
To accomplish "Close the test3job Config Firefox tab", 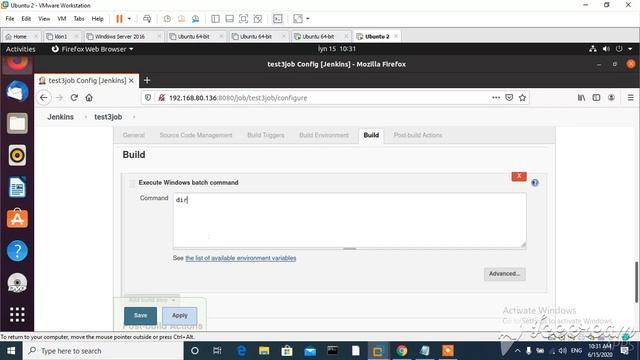I will [131, 81].
